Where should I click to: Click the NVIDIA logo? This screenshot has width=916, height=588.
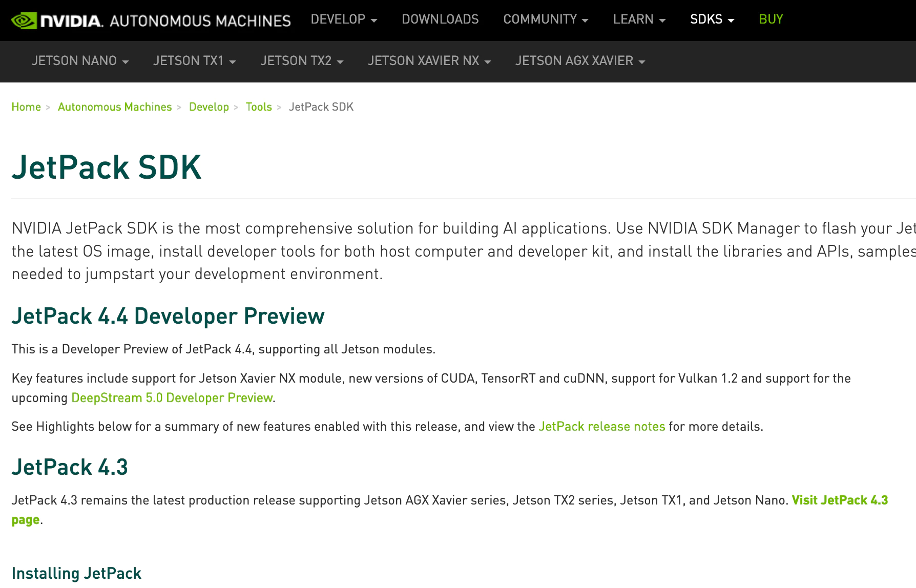tap(57, 20)
